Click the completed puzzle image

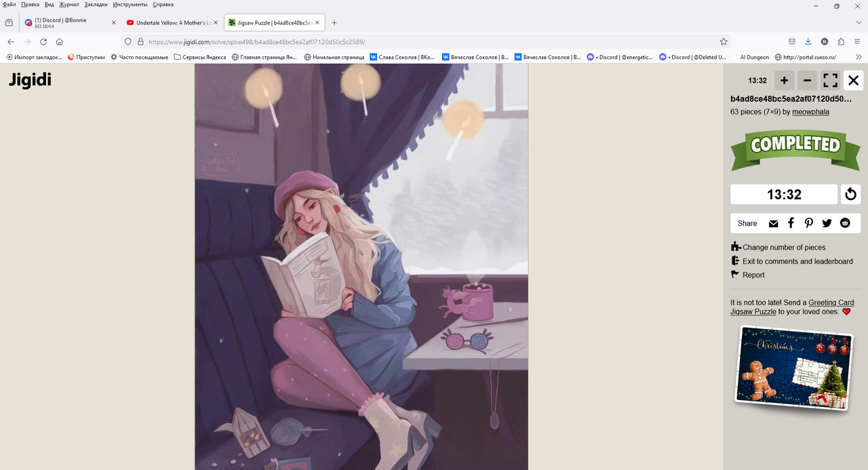(x=361, y=267)
